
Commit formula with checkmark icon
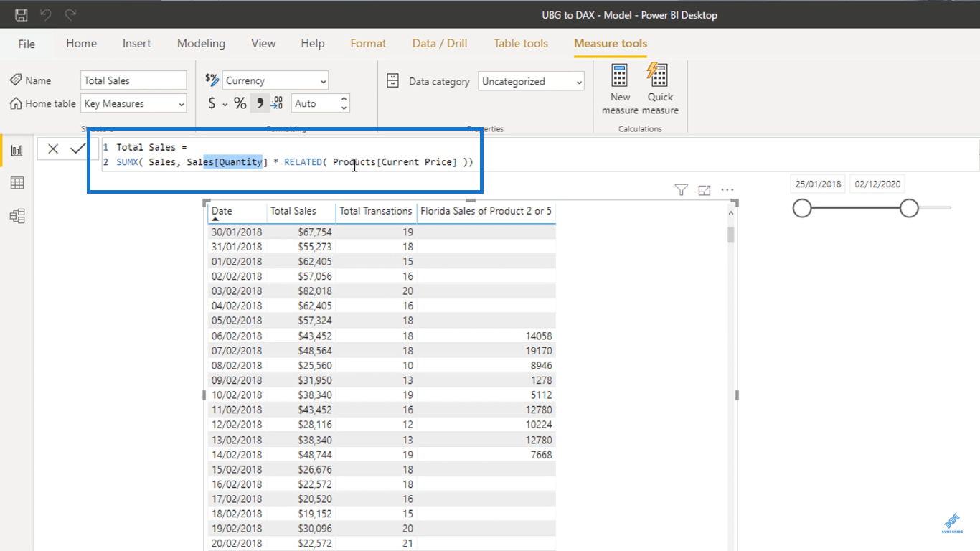[77, 149]
